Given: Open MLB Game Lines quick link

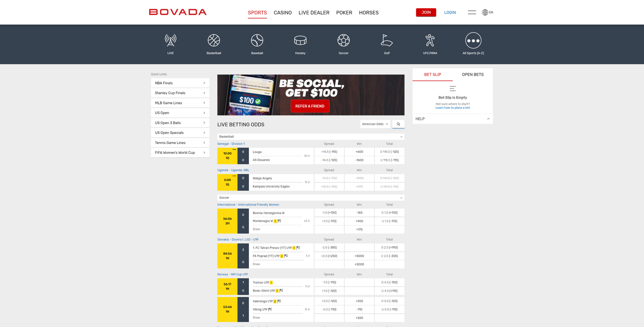Looking at the screenshot, I should tap(180, 103).
